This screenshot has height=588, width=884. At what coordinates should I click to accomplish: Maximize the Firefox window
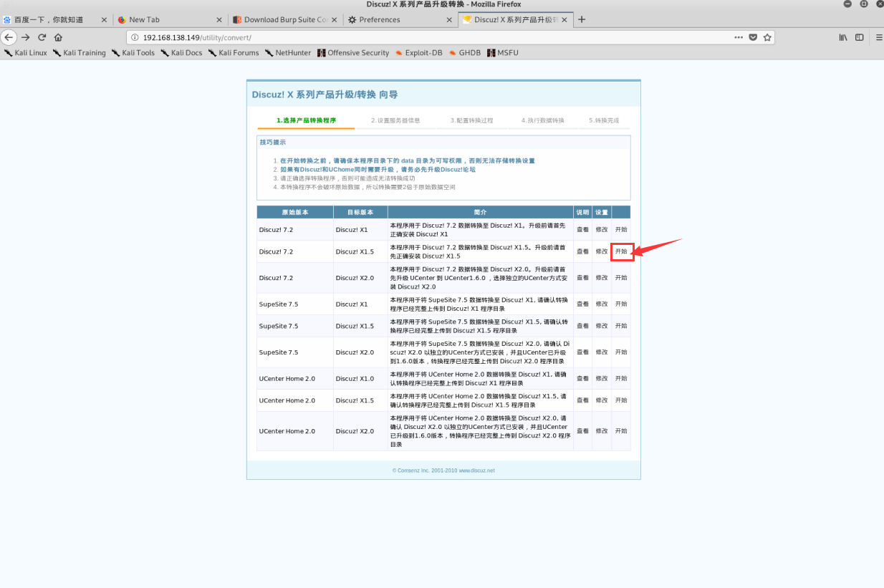[863, 4]
